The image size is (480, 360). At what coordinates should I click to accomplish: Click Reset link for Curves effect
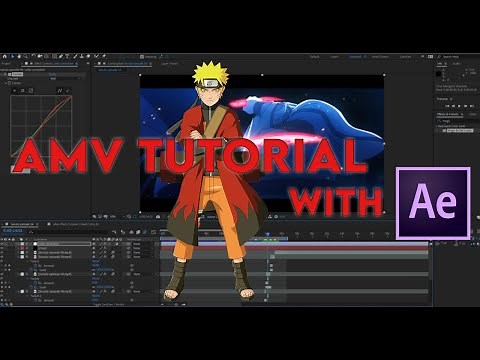52,74
